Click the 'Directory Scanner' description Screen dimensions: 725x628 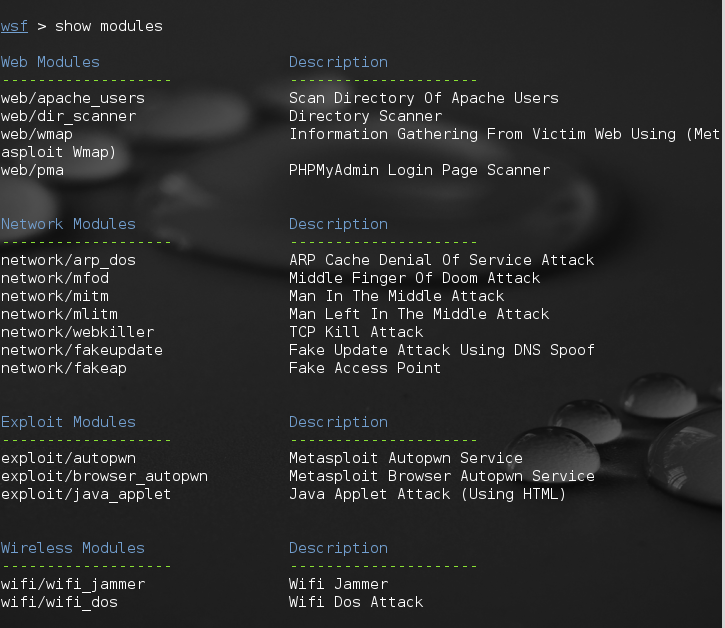tap(365, 116)
